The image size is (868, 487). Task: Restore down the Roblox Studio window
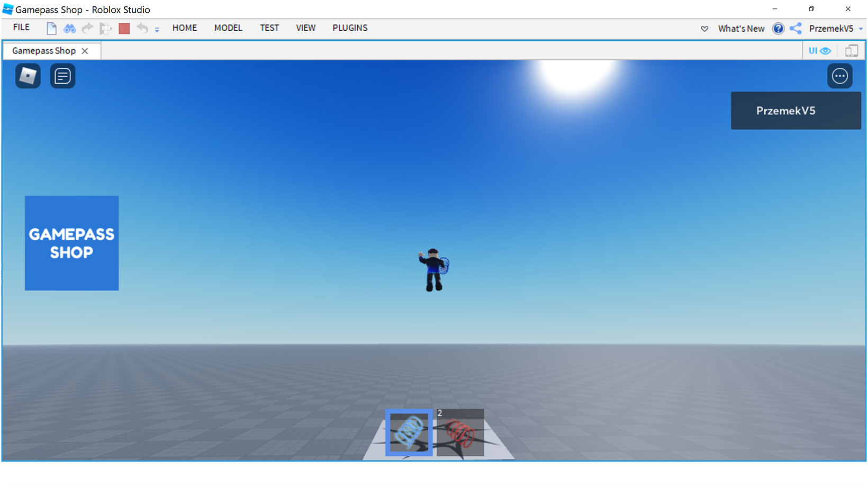click(x=811, y=9)
